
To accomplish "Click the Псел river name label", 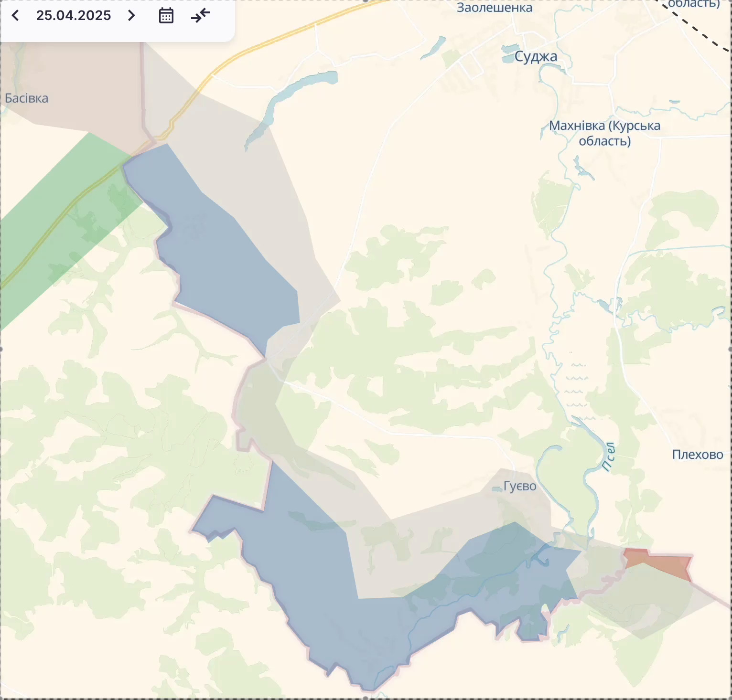I will click(x=608, y=457).
